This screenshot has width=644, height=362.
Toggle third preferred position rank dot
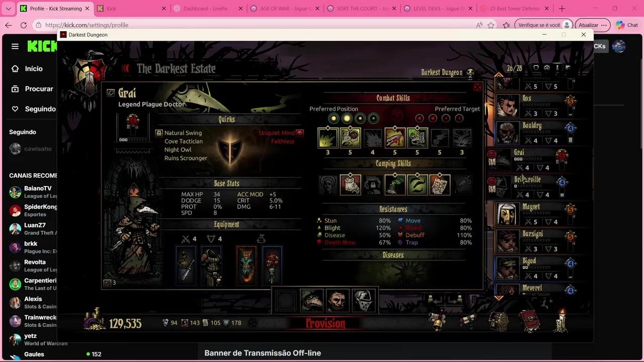click(x=360, y=119)
